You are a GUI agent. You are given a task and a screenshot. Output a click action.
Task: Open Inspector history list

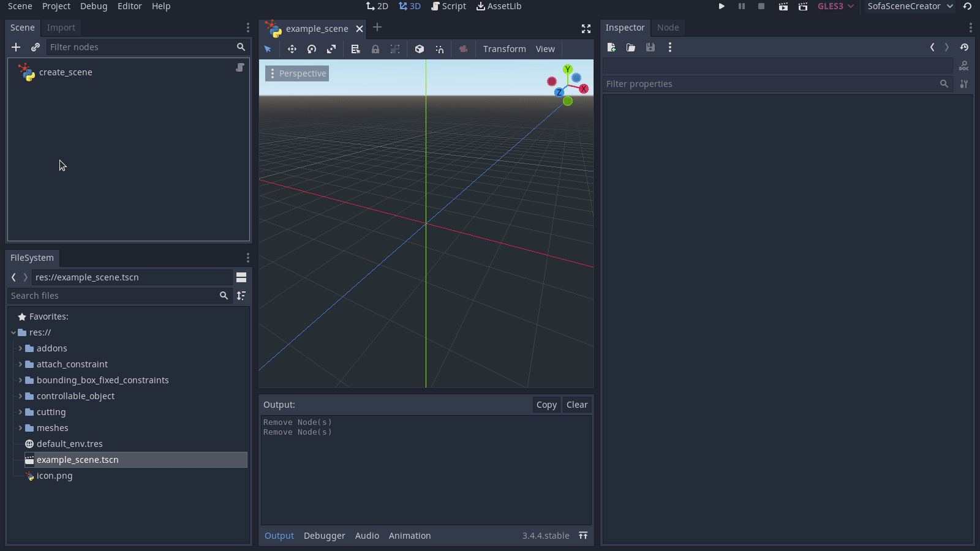[964, 47]
